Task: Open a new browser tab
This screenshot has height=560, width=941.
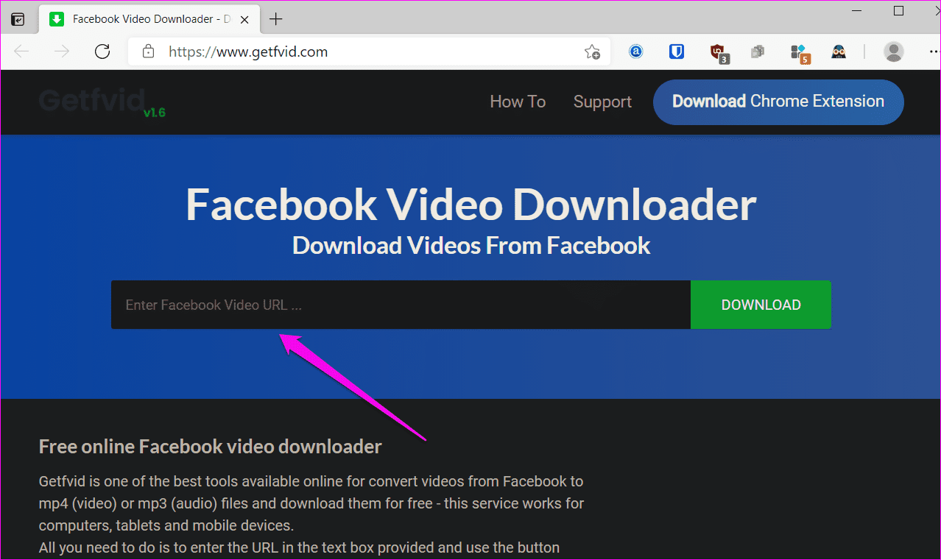Action: pos(276,19)
